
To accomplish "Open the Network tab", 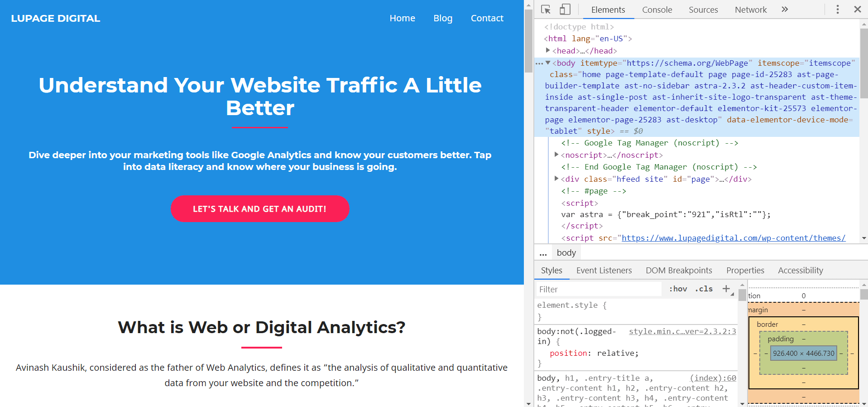I will 751,10.
